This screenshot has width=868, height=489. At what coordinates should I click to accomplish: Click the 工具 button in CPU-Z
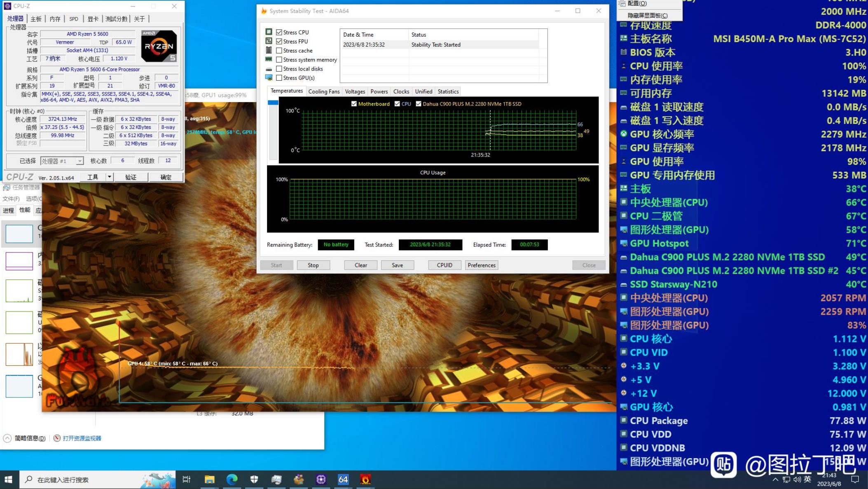click(x=93, y=177)
